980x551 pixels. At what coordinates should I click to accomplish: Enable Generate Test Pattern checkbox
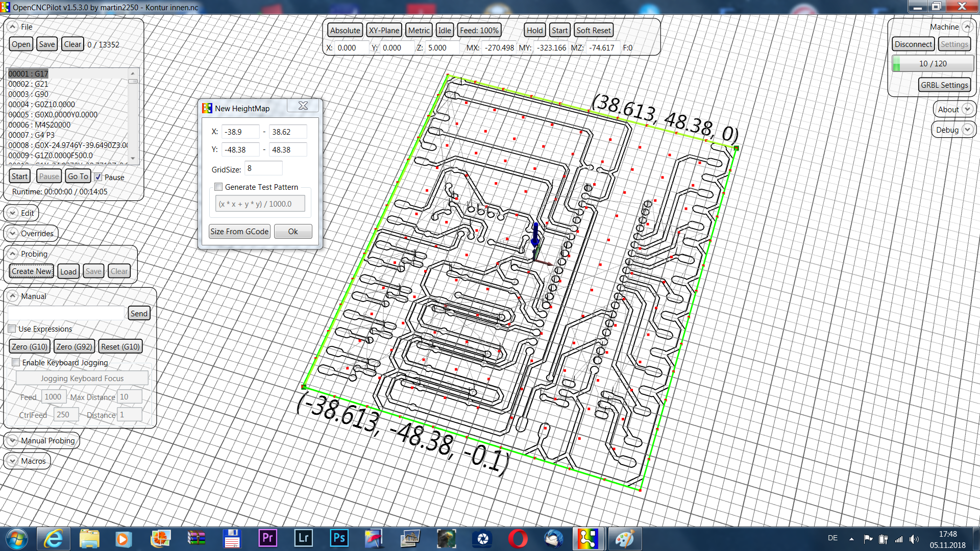click(218, 187)
